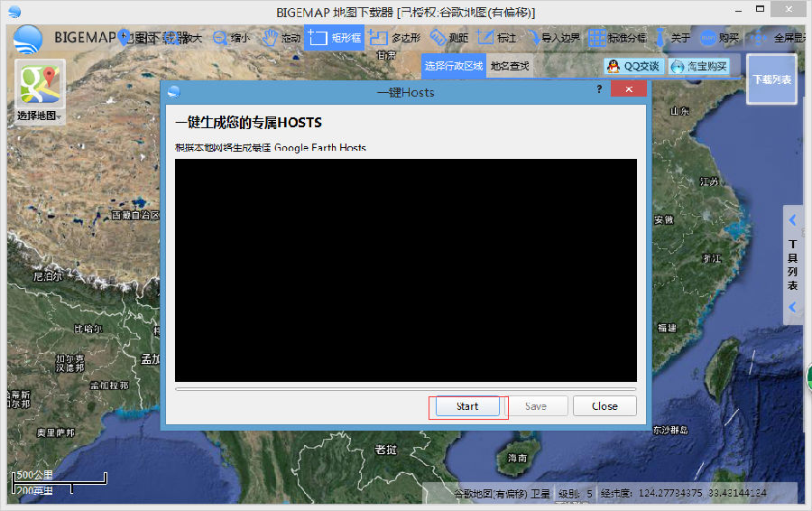Expand the 工具列表 side panel top arrow

792,219
